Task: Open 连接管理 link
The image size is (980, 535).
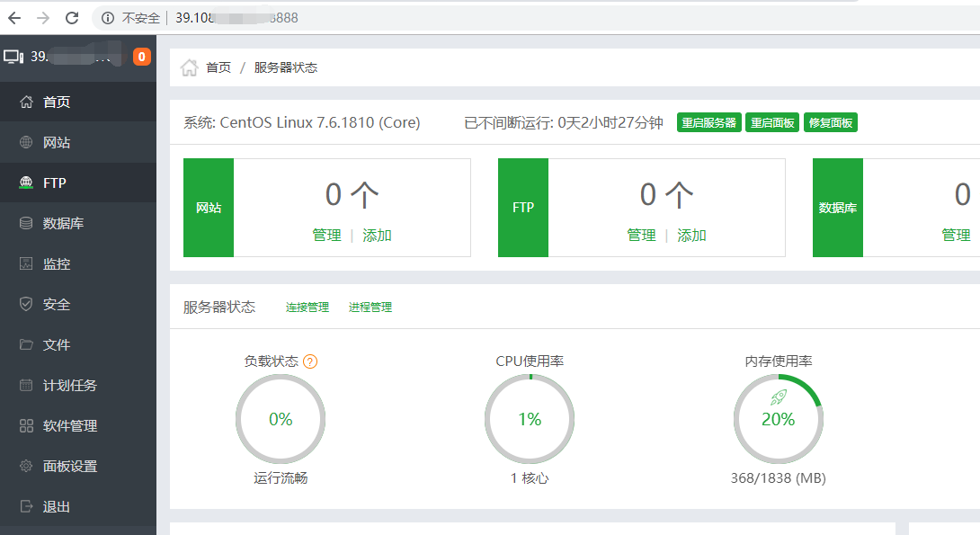Action: click(307, 307)
